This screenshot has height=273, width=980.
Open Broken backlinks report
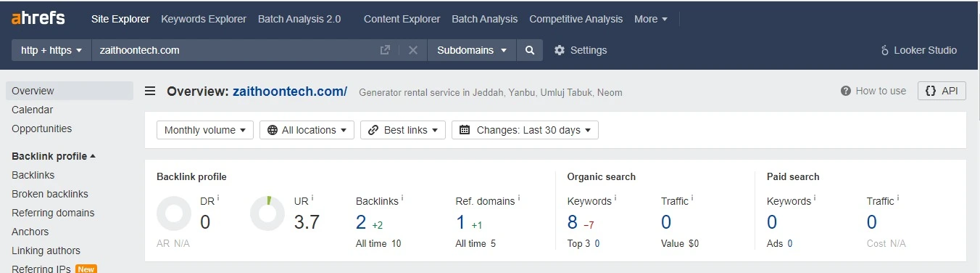click(x=50, y=194)
